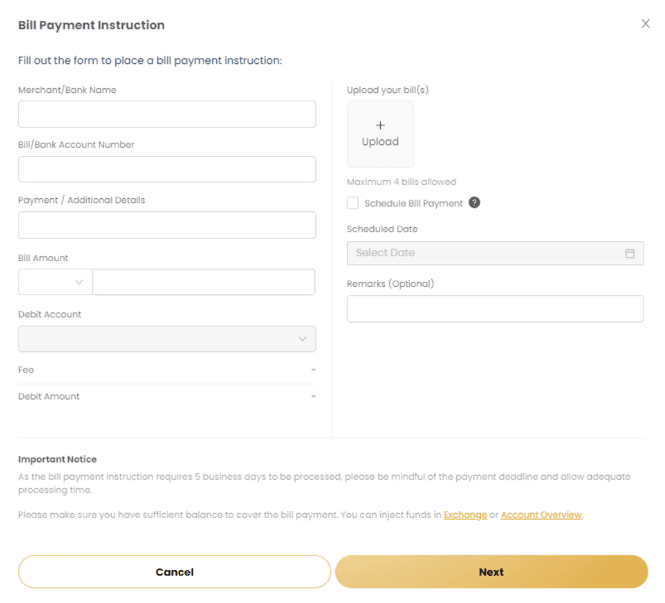Click the Bill/Bank Account Number field
Viewport: 665px width, 603px height.
point(167,170)
